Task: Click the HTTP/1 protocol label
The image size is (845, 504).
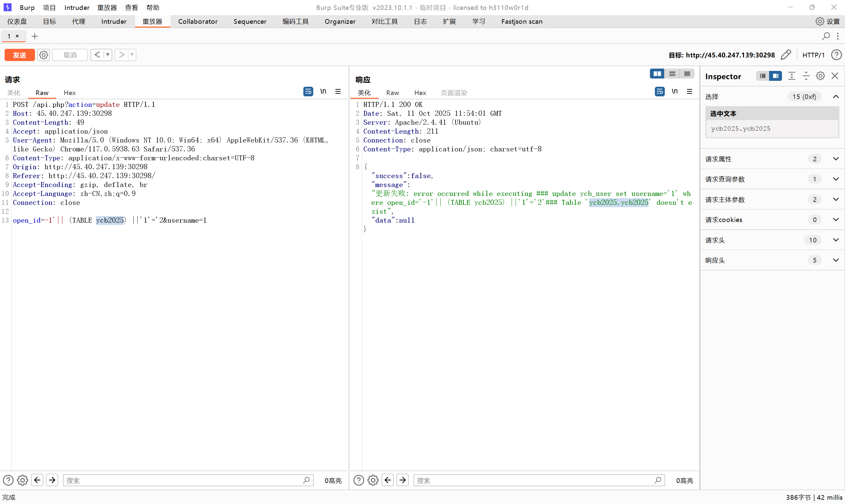Action: [813, 55]
